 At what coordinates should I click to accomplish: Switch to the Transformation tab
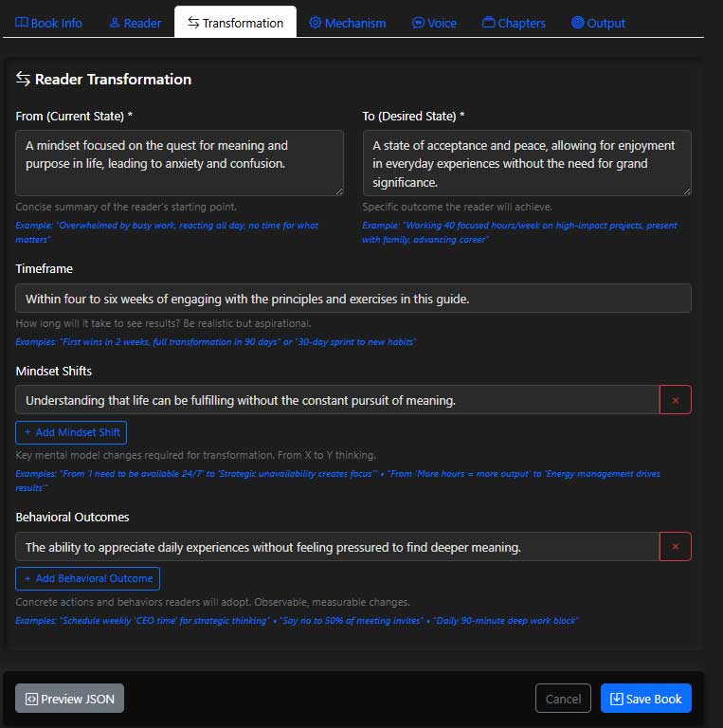pos(235,23)
